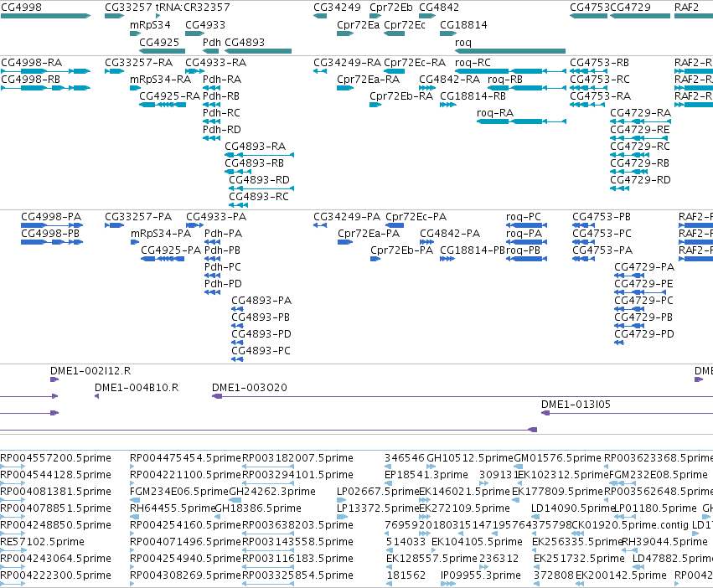The width and height of the screenshot is (713, 588).
Task: Click the Pdh-RC transcript label
Action: tap(221, 113)
